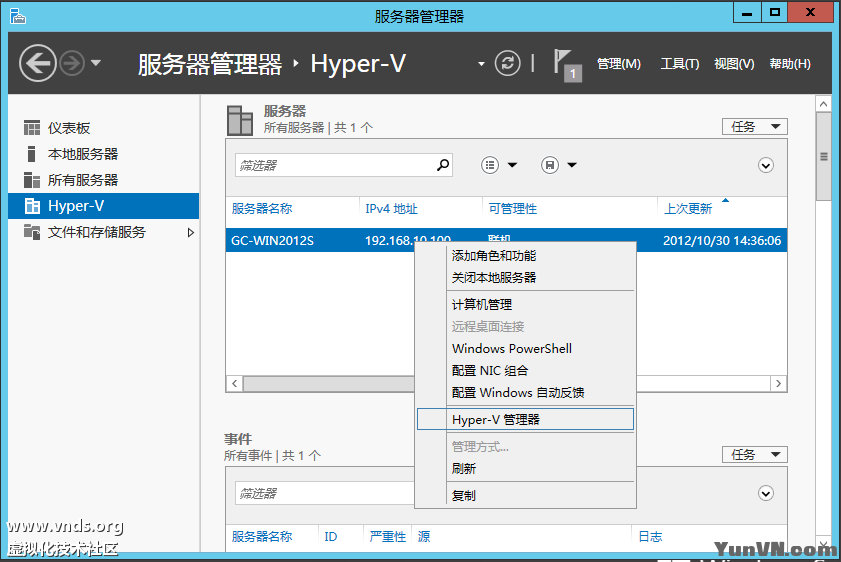Open the notifications flag icon

(x=566, y=65)
